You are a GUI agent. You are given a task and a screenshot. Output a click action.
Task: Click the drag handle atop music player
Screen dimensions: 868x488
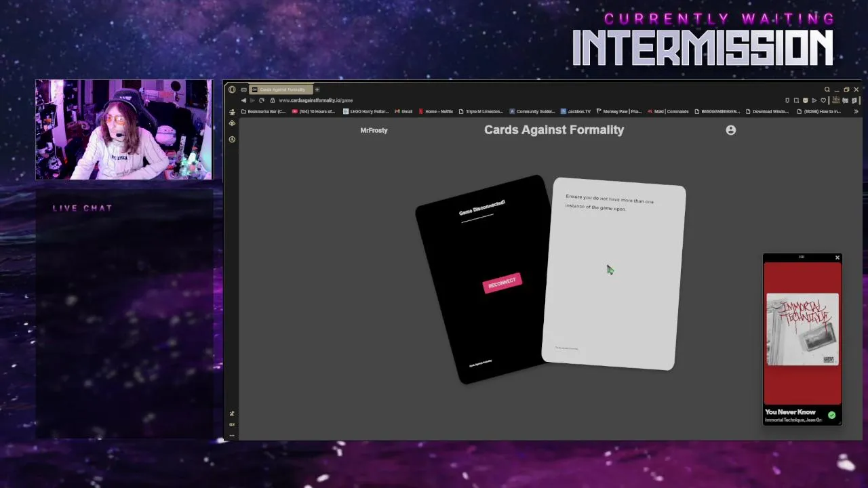[x=802, y=257]
